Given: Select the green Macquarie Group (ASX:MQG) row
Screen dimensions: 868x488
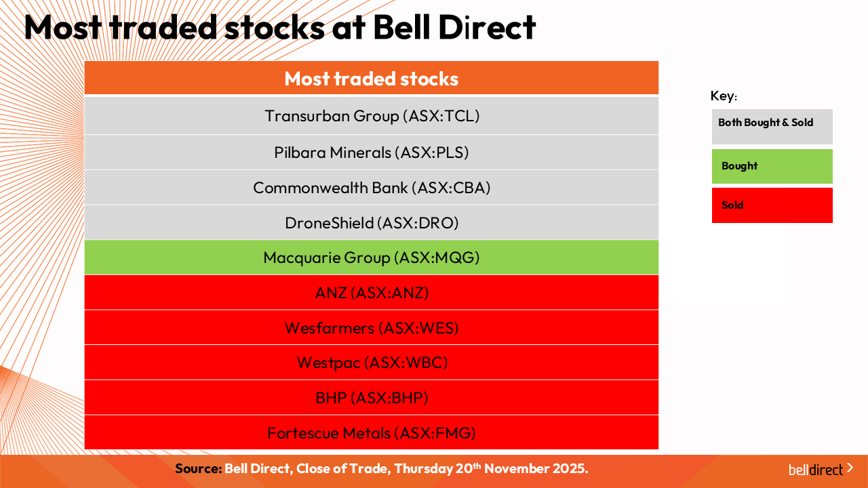Looking at the screenshot, I should [372, 258].
